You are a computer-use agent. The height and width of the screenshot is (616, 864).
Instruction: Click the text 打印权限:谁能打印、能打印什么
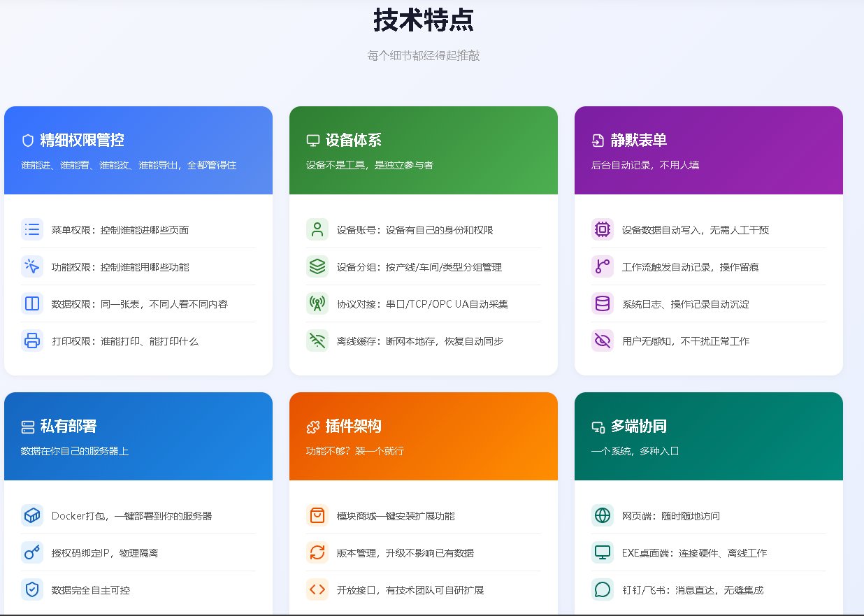(125, 341)
